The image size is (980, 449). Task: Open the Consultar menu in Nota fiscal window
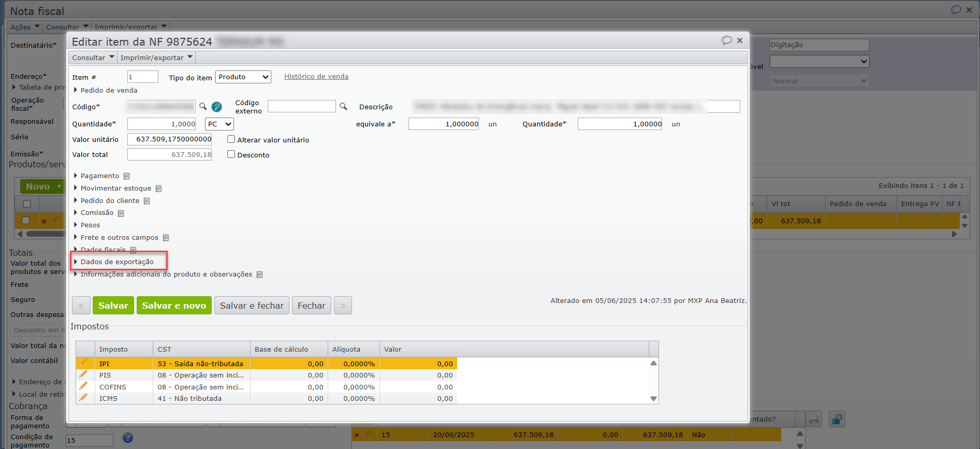67,27
